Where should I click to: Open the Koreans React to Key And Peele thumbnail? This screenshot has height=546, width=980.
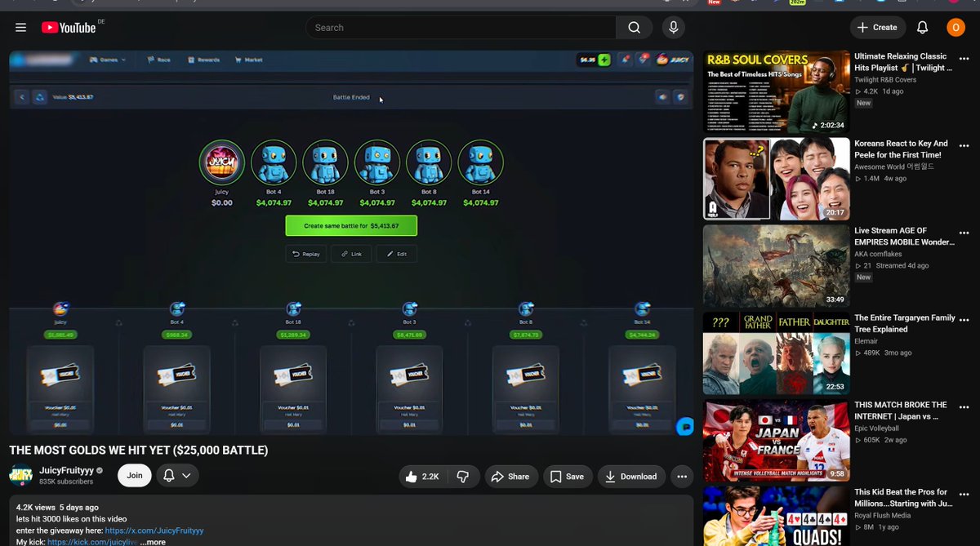777,179
